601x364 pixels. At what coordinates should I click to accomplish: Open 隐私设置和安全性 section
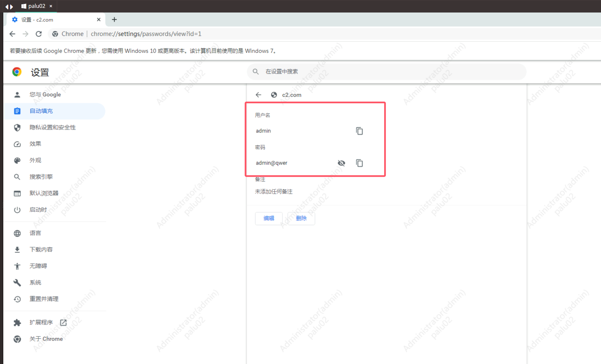pos(52,128)
